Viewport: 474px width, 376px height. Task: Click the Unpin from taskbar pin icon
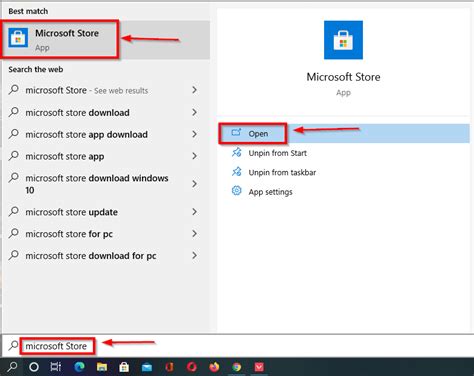(237, 172)
